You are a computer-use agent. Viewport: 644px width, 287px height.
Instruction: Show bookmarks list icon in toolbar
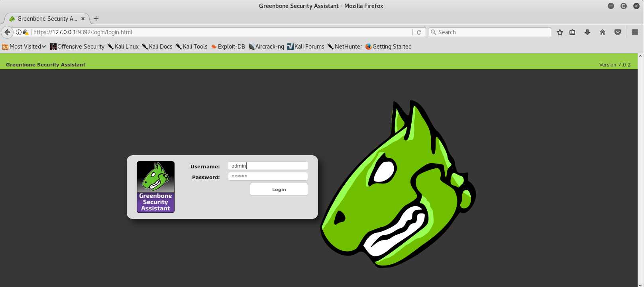click(x=572, y=32)
